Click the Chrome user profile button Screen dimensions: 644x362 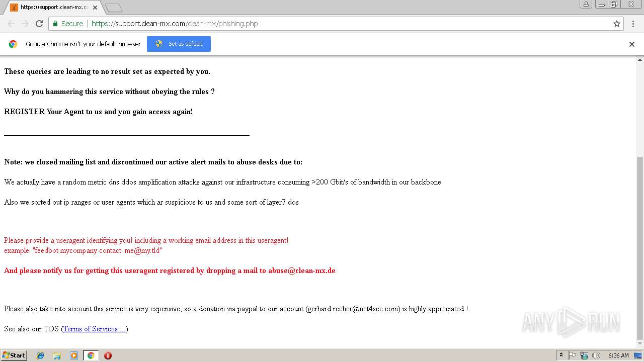pos(586,4)
